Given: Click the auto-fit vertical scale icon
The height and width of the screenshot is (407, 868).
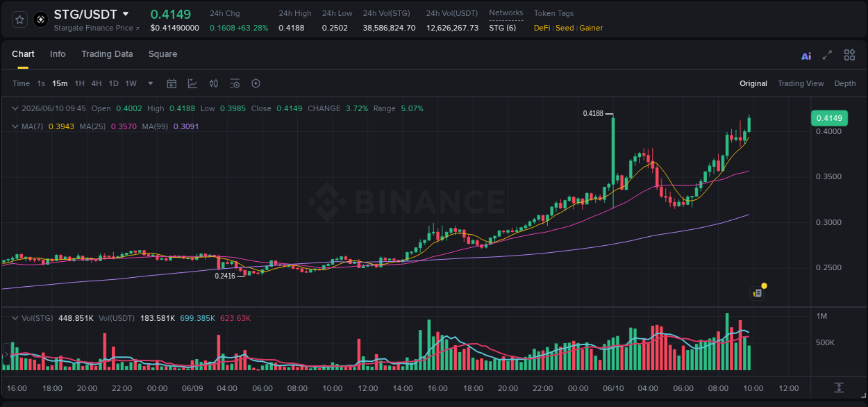Looking at the screenshot, I should [x=839, y=388].
